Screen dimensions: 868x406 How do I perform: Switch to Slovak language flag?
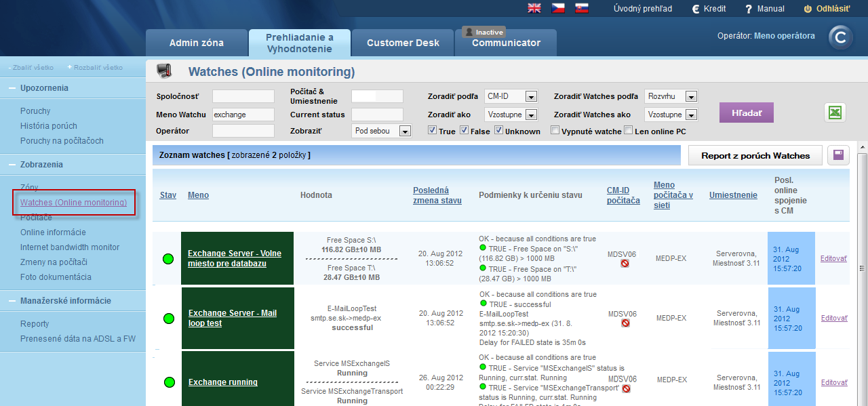(x=581, y=9)
